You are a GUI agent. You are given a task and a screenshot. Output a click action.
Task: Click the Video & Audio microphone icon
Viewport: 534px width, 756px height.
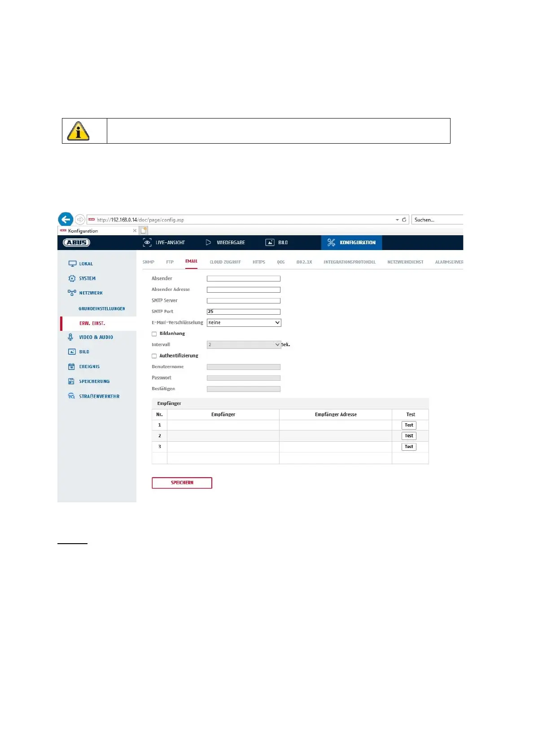click(x=70, y=337)
